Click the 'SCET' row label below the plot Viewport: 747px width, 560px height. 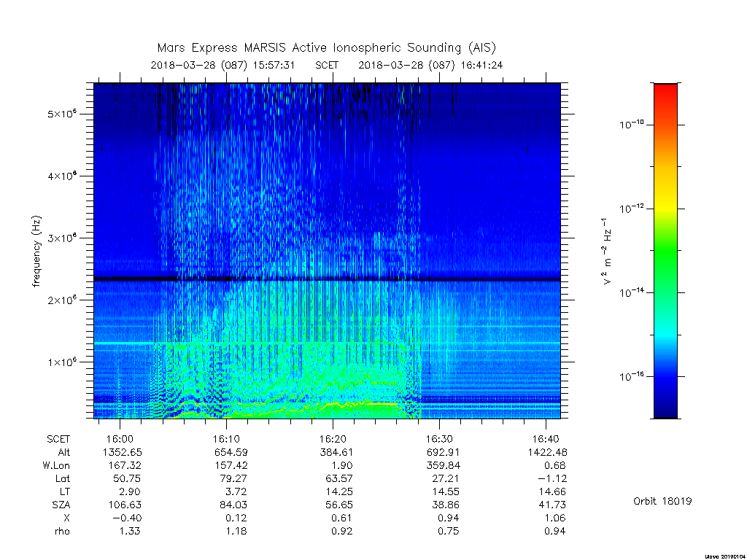point(58,438)
